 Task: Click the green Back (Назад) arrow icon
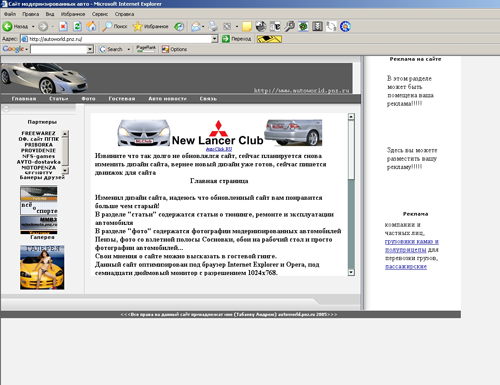click(7, 26)
